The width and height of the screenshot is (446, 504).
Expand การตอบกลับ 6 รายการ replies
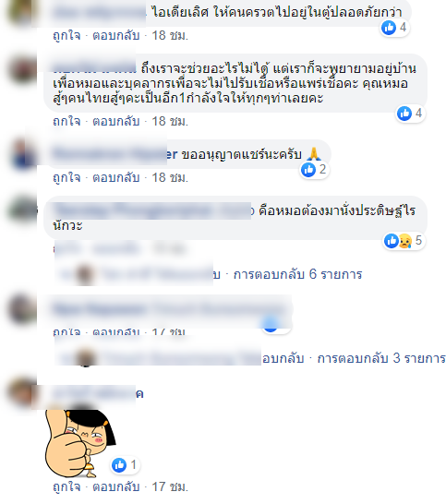coord(297,274)
